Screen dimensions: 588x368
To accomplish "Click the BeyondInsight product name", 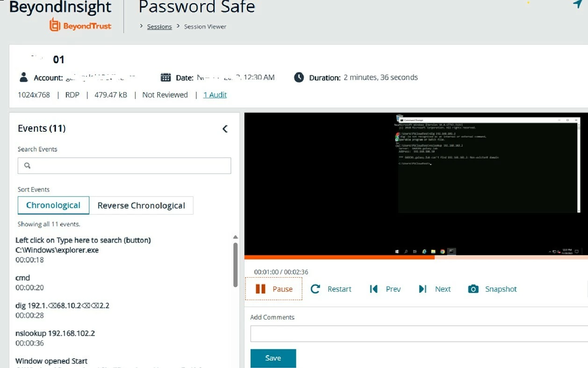I will coord(60,7).
